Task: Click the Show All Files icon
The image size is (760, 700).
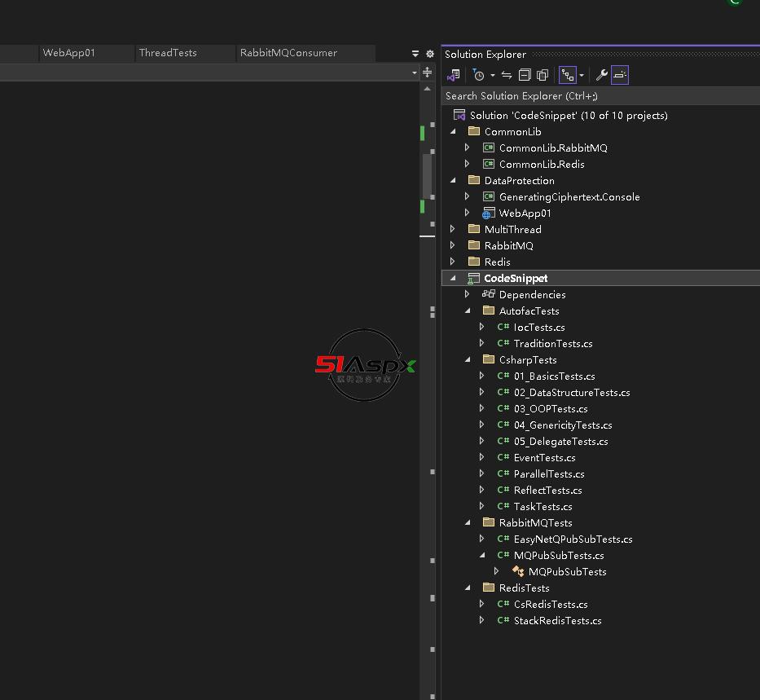Action: pyautogui.click(x=543, y=75)
